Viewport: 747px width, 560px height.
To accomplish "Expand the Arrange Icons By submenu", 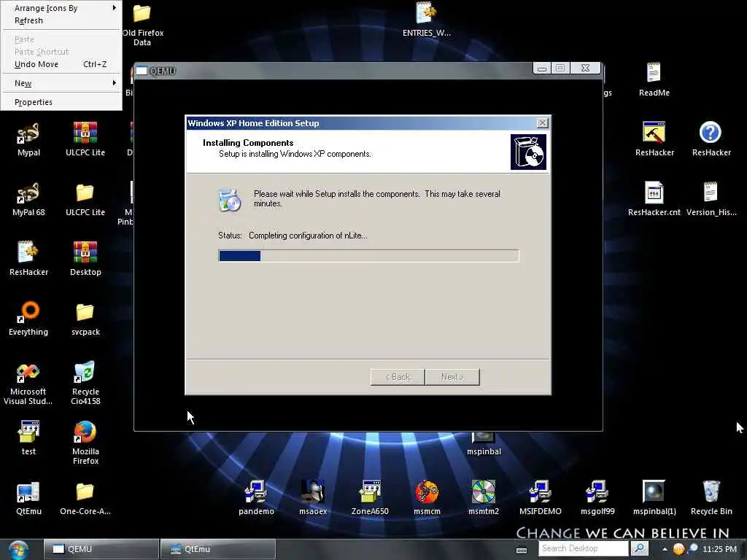I will tap(61, 8).
